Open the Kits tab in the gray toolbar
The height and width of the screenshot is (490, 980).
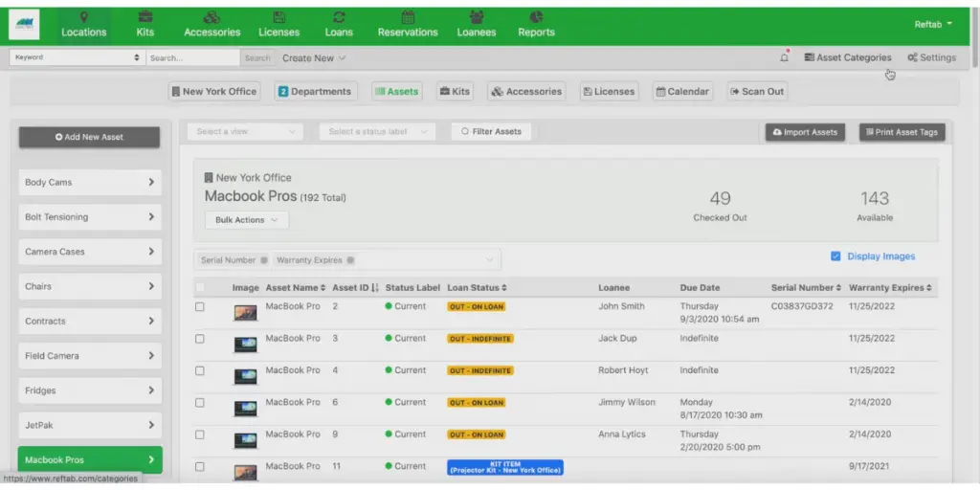455,91
